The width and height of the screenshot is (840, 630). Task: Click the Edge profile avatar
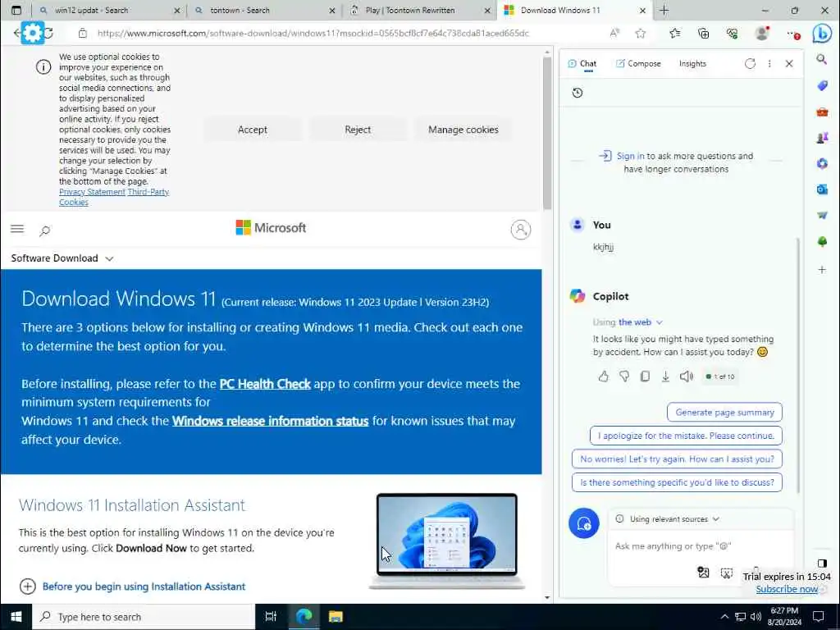coord(762,33)
